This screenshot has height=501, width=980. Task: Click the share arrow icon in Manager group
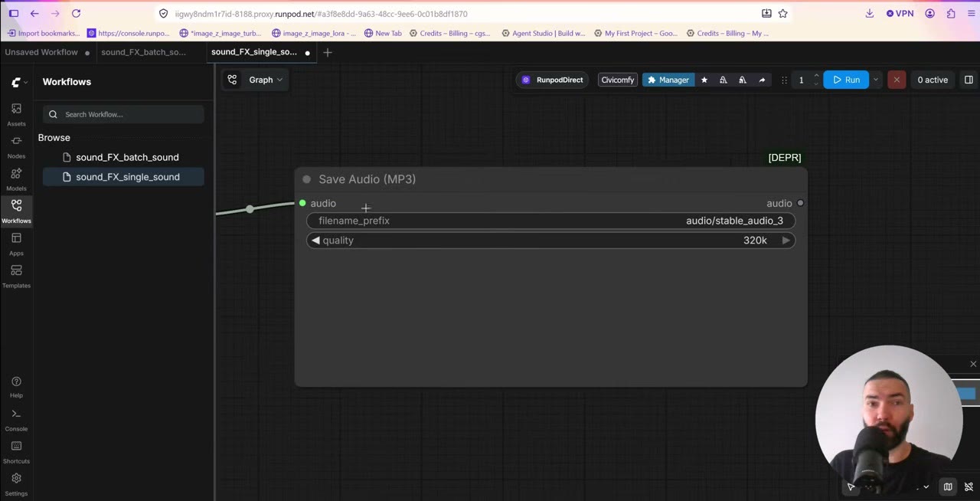[762, 80]
